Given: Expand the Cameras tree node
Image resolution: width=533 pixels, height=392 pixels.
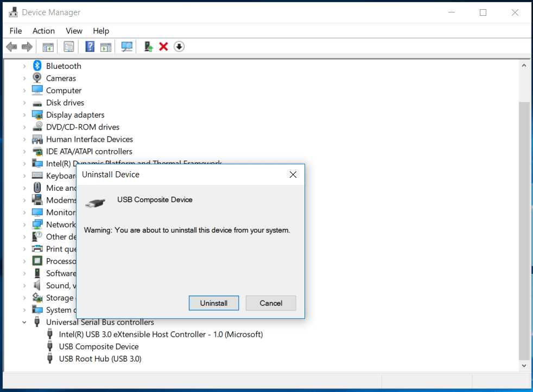Looking at the screenshot, I should point(24,79).
